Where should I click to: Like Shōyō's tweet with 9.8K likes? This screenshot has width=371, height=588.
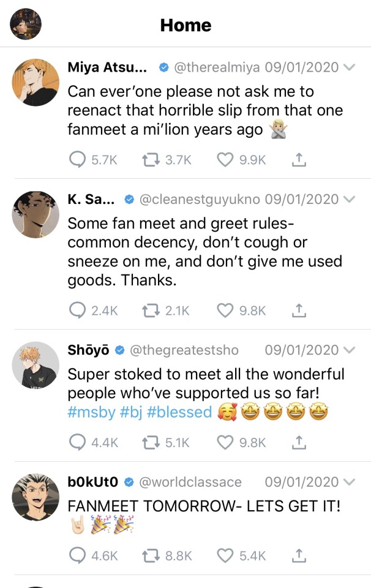tap(225, 442)
